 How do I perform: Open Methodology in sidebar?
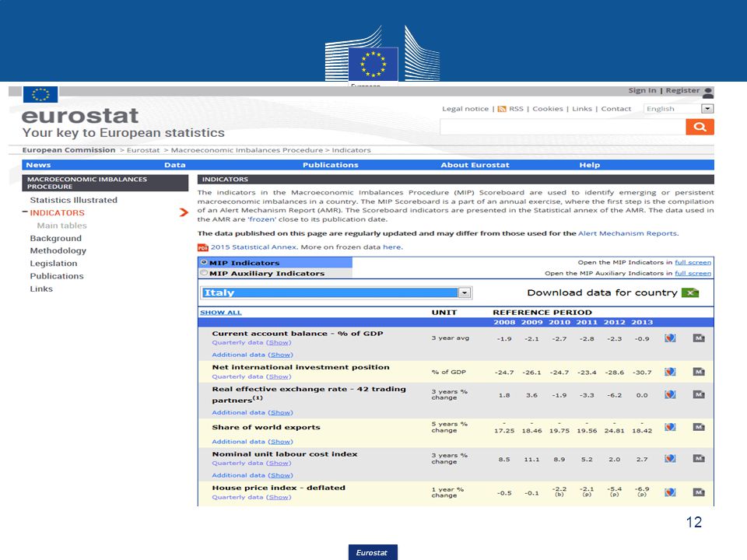point(58,250)
